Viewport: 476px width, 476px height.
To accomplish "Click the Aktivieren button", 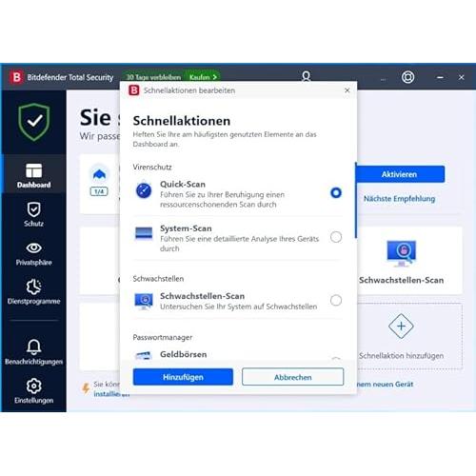I will 400,174.
